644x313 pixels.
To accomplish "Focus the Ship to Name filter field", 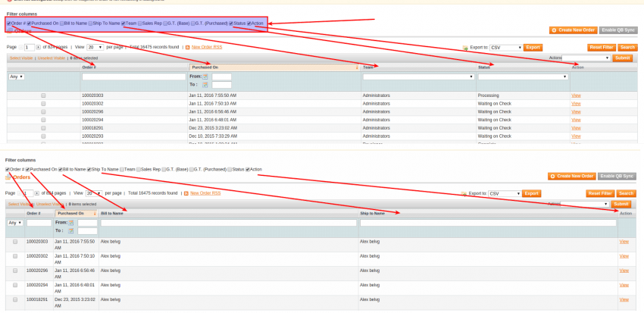I will coord(489,223).
